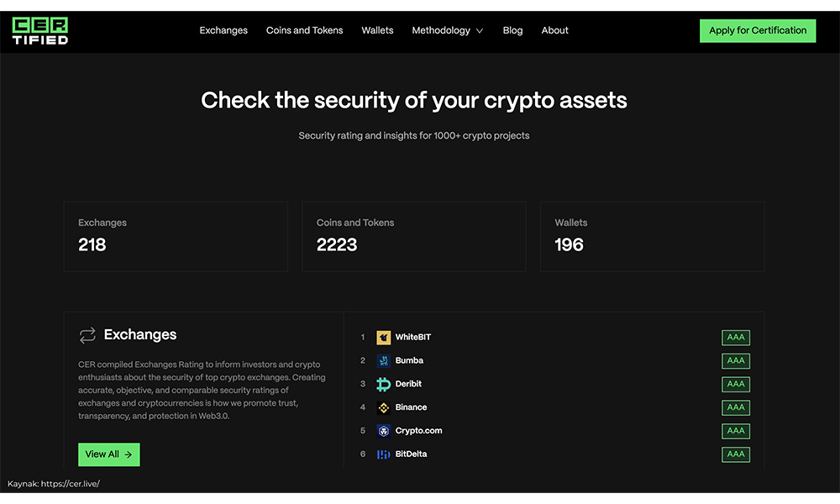Open the Exchanges nav menu item
Image resolution: width=840 pixels, height=504 pixels.
[223, 30]
